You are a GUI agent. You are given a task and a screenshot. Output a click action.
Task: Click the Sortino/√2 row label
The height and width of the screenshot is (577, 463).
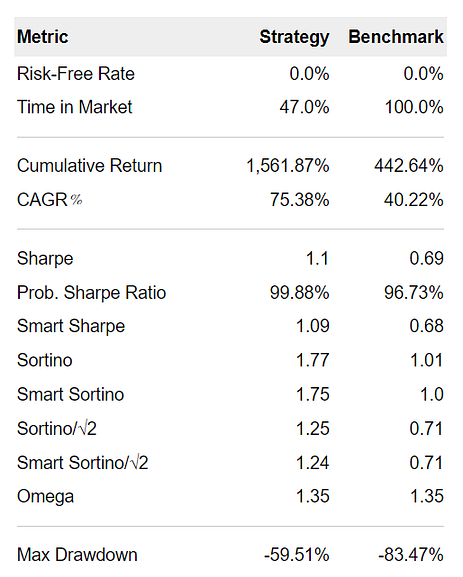(x=57, y=429)
